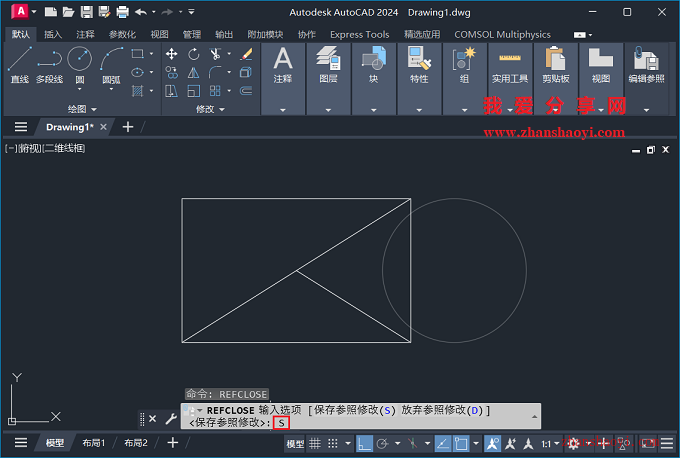Select the Ellipse draw tool
The height and width of the screenshot is (458, 680).
click(x=137, y=72)
